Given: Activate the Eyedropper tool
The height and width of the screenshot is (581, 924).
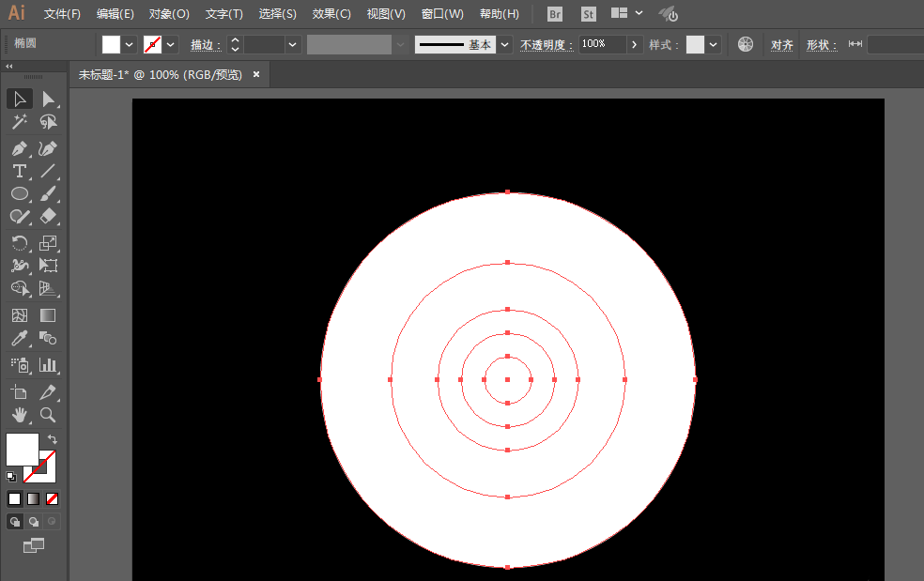Looking at the screenshot, I should tap(19, 338).
